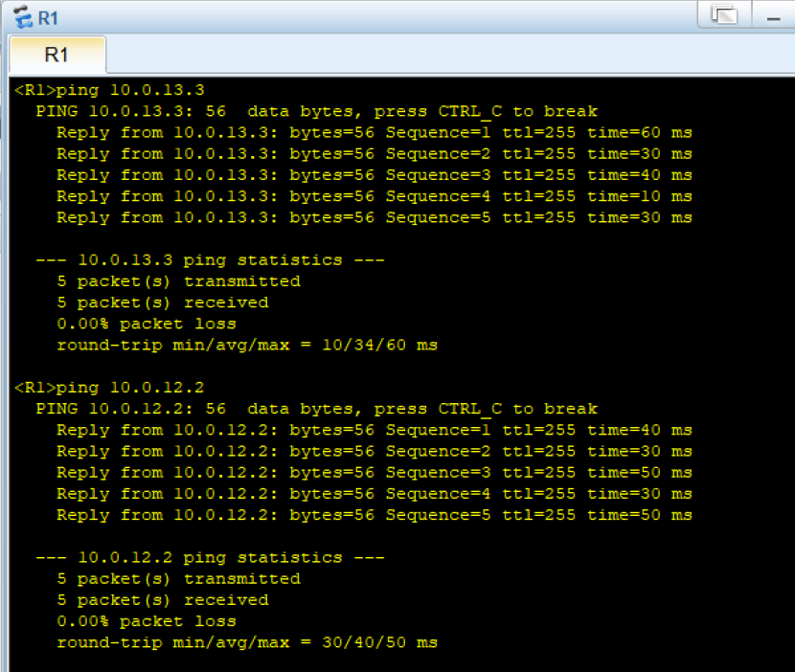
Task: Click the restore window button
Action: 724,14
